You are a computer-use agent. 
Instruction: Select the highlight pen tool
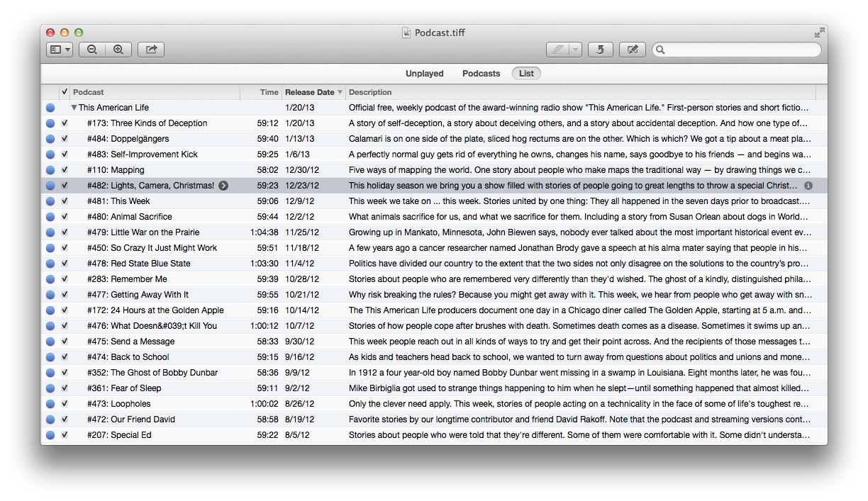click(x=558, y=50)
